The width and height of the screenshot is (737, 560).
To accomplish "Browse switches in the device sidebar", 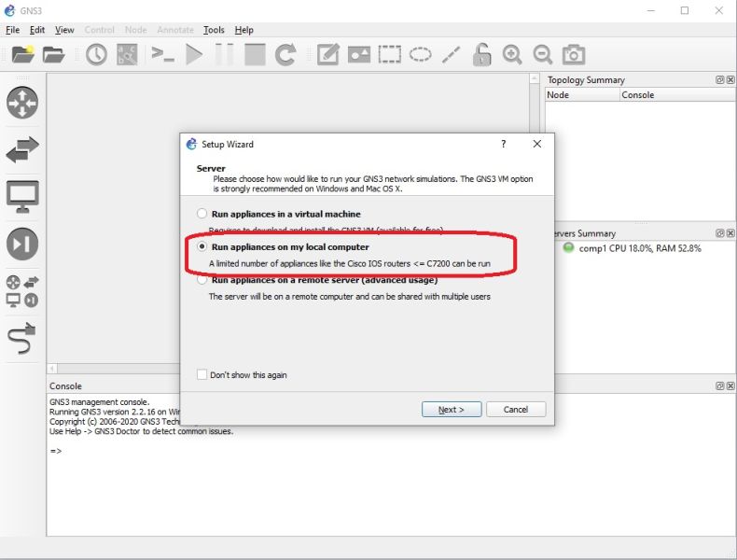I will point(22,149).
